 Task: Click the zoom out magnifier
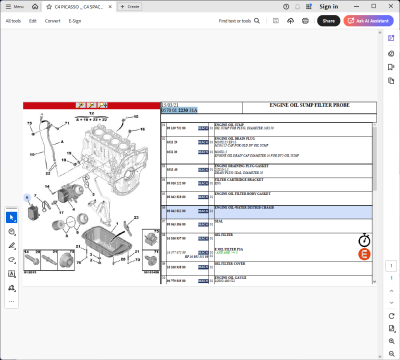click(x=391, y=354)
